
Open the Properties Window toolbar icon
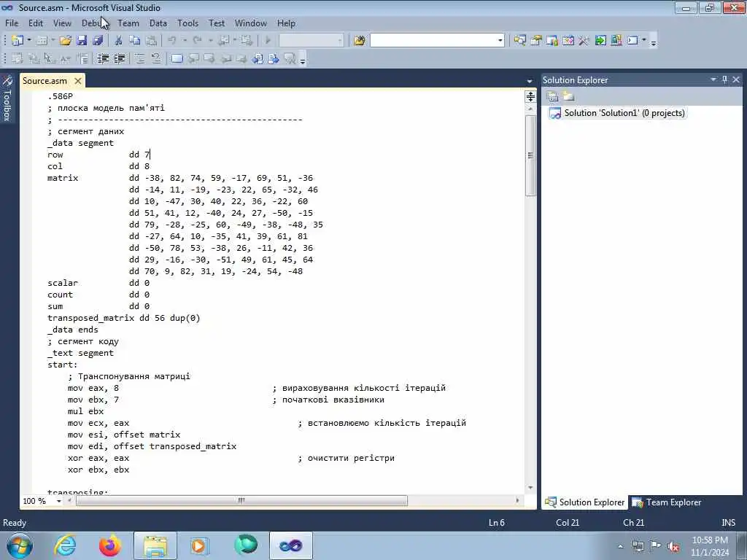coord(536,41)
